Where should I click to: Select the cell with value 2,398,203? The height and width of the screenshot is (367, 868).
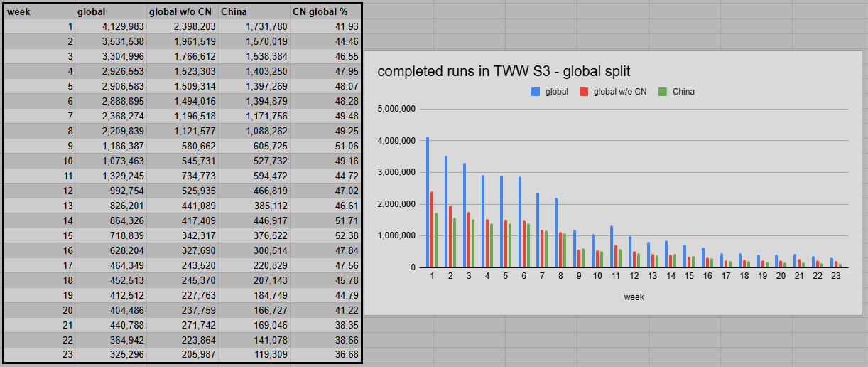[x=183, y=26]
